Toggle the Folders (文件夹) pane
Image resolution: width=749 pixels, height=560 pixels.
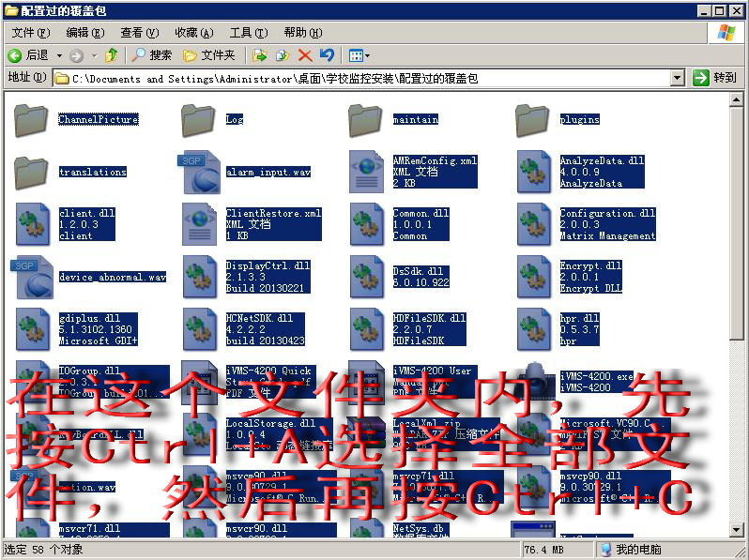point(208,55)
